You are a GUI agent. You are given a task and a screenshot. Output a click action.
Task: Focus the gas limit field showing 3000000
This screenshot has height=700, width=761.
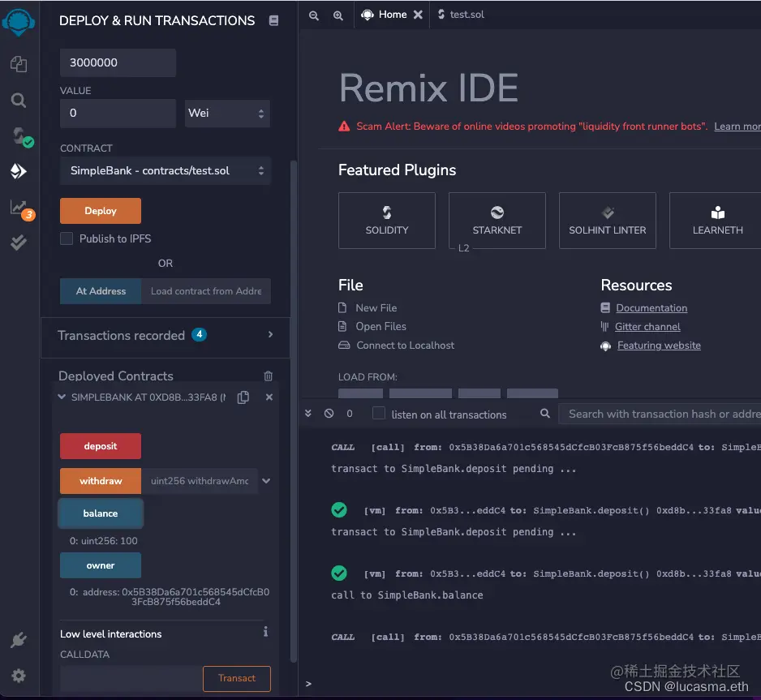click(x=118, y=62)
